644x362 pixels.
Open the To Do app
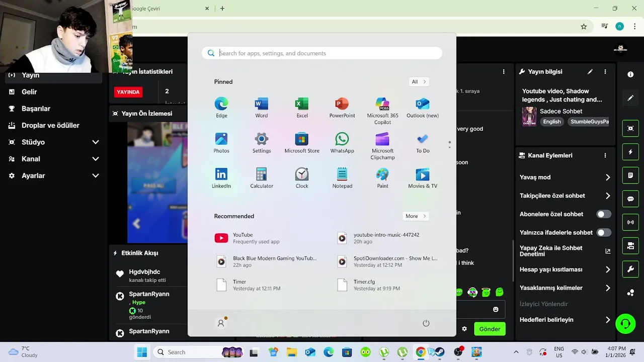click(x=423, y=143)
